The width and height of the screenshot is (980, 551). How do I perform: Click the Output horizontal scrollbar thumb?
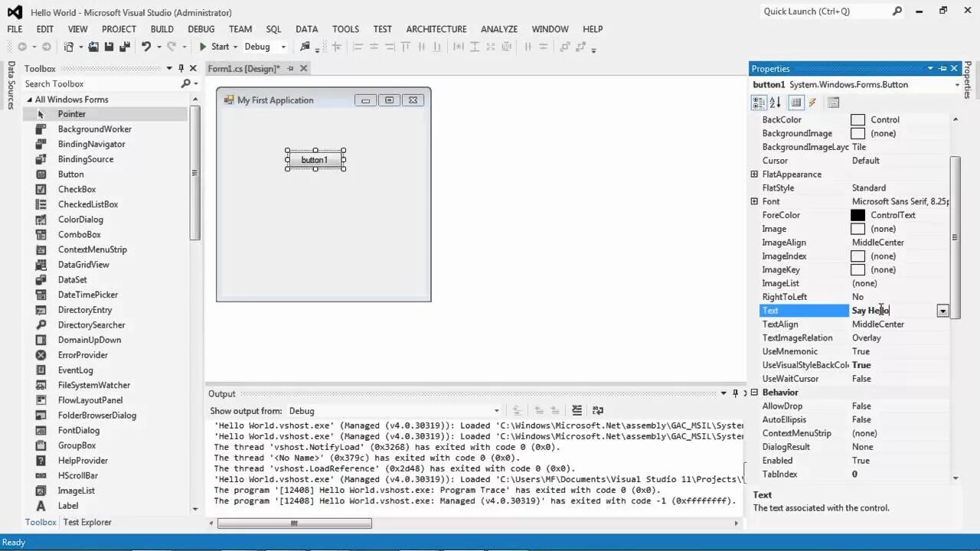[295, 523]
